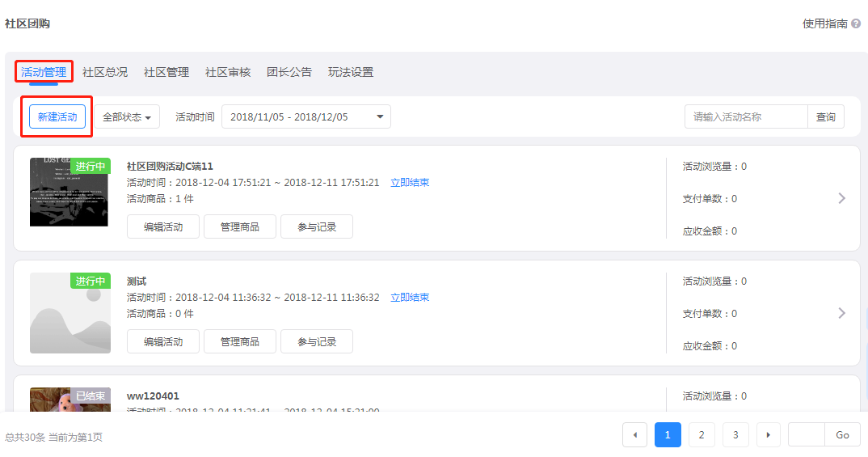The image size is (868, 457).
Task: End 社区团购活动C端11 via 立即结束 link
Action: [410, 183]
